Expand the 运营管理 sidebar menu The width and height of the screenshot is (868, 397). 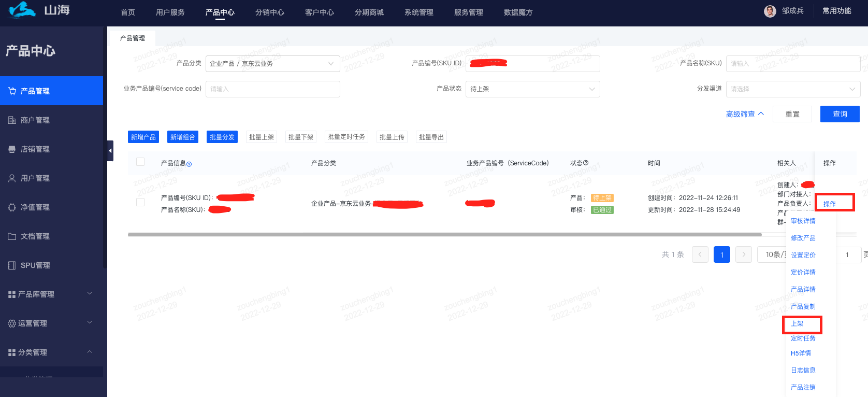pyautogui.click(x=90, y=323)
